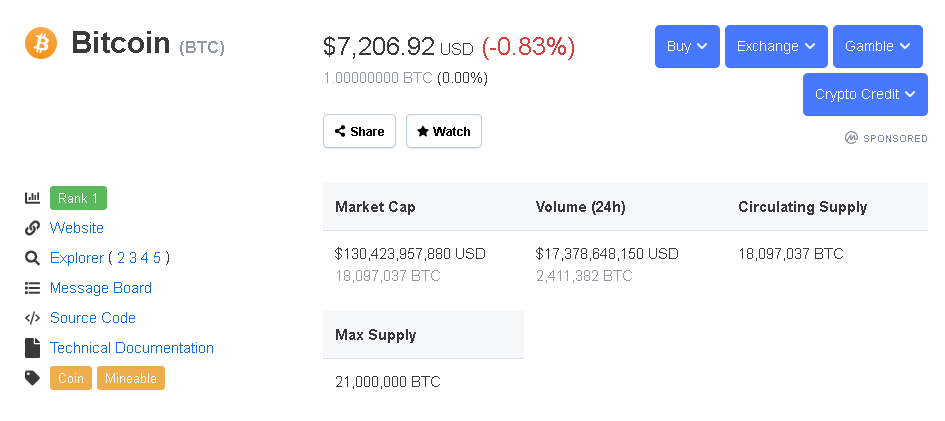Click the bar chart icon beside Rank 1
The height and width of the screenshot is (421, 945).
coord(33,198)
